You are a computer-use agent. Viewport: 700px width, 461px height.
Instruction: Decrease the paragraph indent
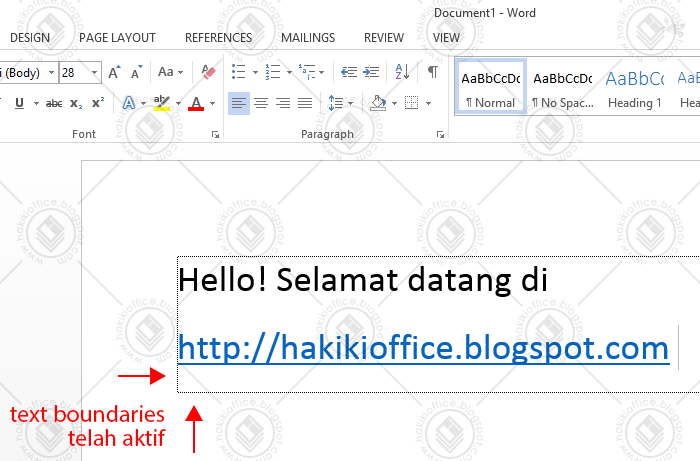[349, 72]
